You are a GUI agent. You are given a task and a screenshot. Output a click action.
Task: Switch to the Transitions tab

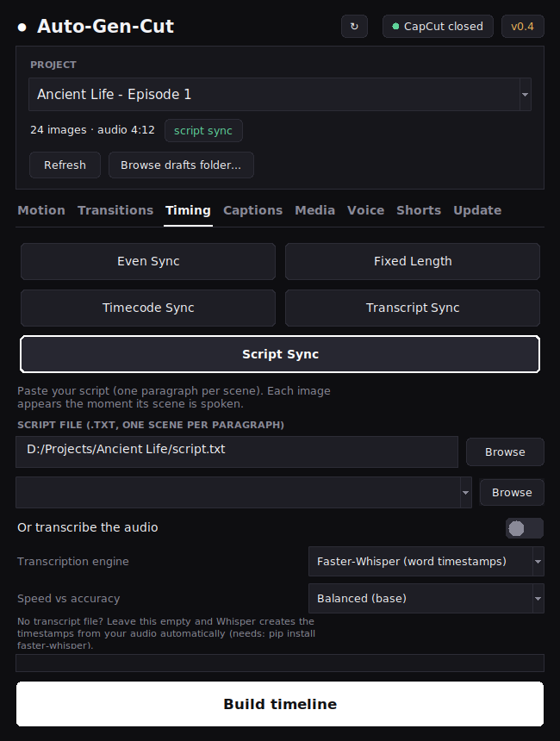115,210
